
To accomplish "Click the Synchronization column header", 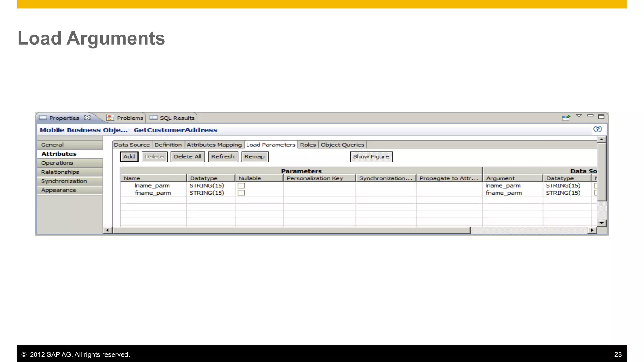I will [x=386, y=178].
